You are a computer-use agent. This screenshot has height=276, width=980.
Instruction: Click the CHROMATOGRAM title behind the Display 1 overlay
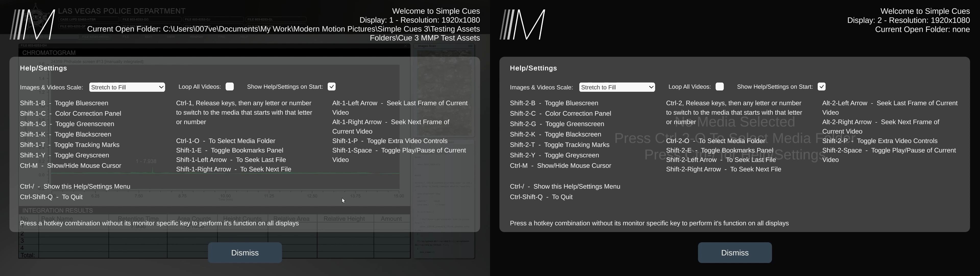[x=49, y=53]
